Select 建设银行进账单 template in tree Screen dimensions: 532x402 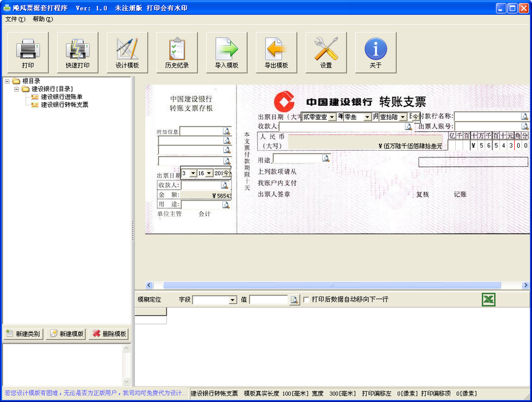(x=61, y=97)
